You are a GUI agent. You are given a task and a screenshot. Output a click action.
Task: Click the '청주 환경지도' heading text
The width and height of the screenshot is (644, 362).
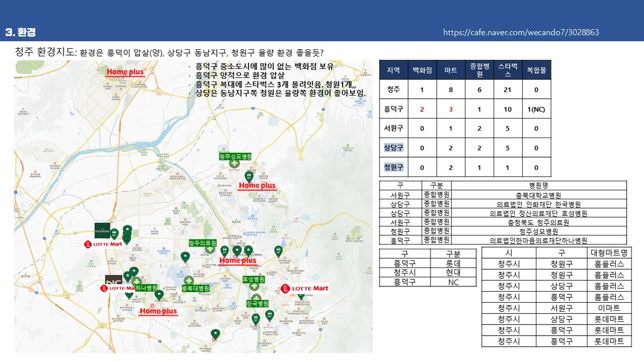click(x=45, y=52)
